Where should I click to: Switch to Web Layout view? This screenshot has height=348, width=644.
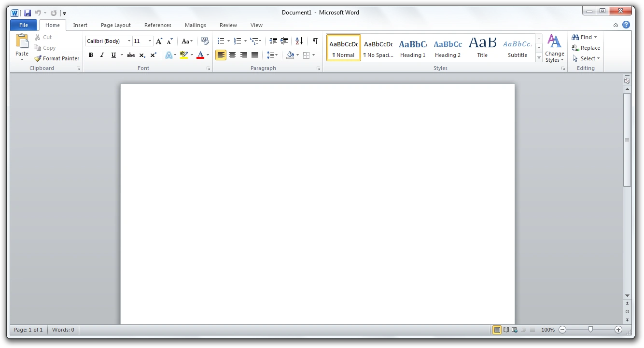[515, 330]
